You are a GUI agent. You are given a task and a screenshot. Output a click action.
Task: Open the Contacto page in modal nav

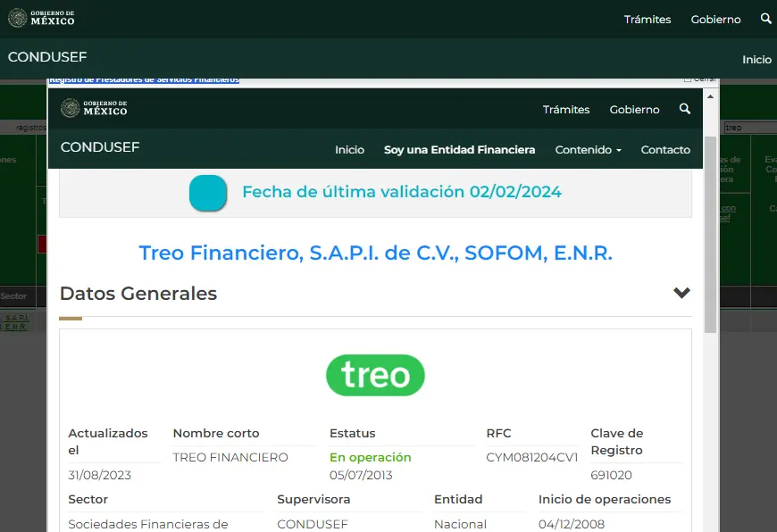(665, 150)
